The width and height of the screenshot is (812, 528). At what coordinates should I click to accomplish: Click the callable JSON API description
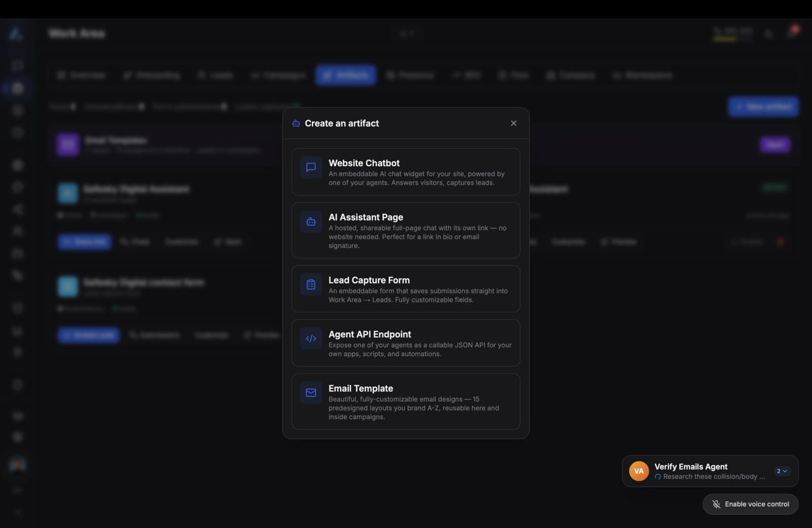420,349
